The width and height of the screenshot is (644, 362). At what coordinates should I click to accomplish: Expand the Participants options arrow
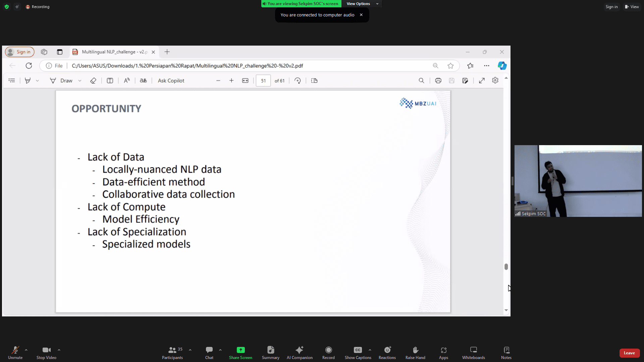(190, 350)
